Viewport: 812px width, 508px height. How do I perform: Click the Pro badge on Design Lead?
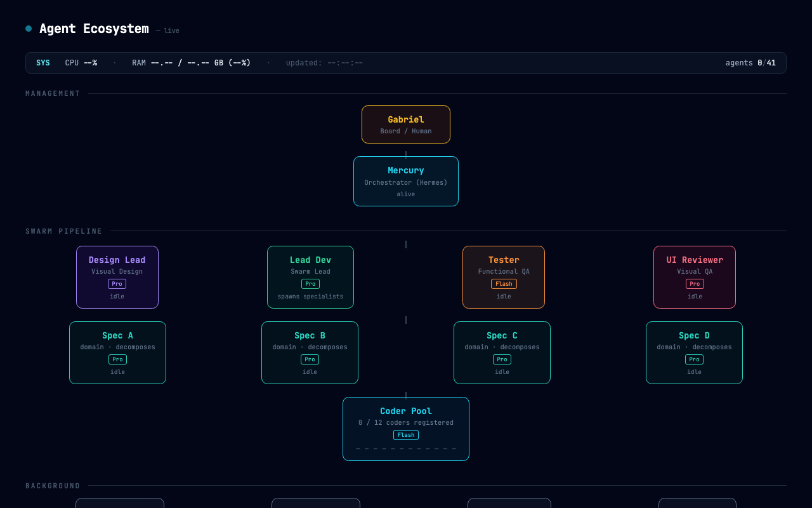point(117,284)
